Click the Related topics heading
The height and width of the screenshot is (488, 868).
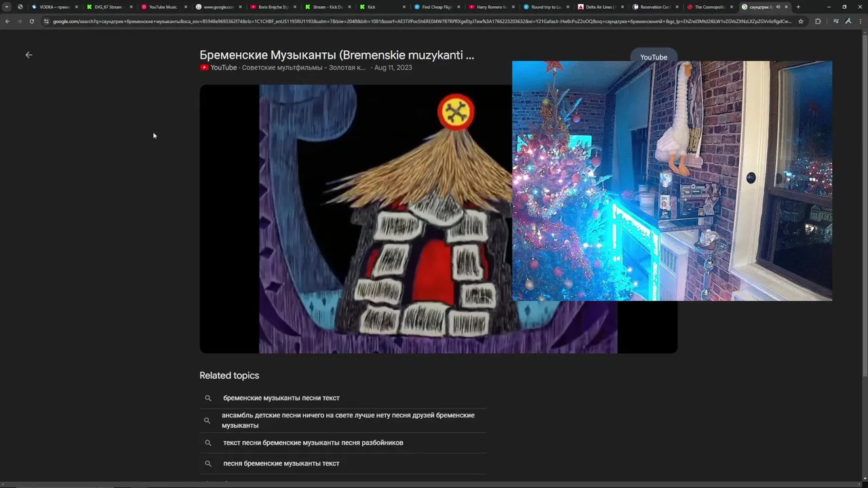tap(229, 375)
